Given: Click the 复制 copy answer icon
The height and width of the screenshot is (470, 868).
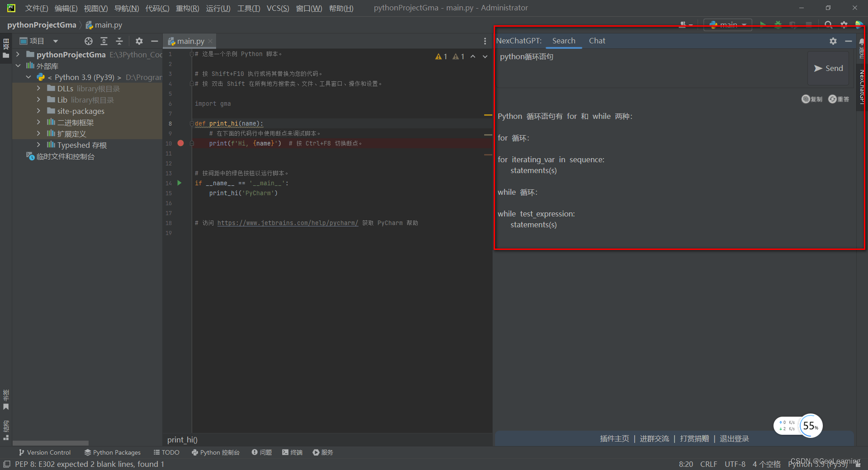Looking at the screenshot, I should click(x=812, y=99).
